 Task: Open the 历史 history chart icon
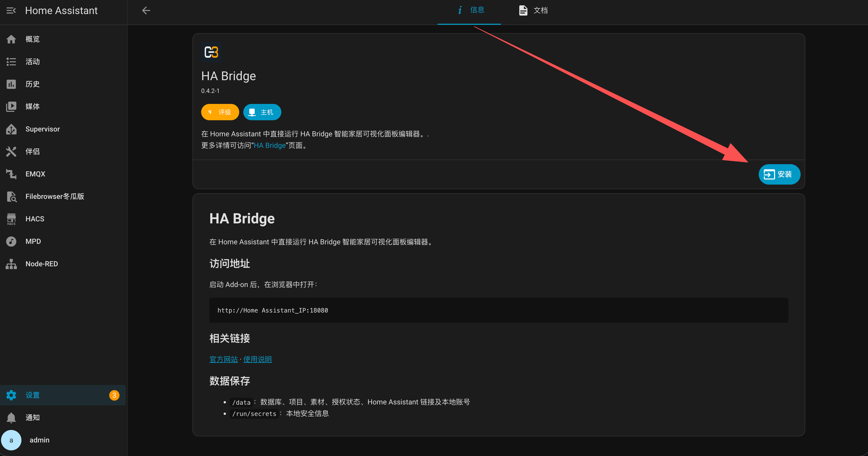coord(11,84)
